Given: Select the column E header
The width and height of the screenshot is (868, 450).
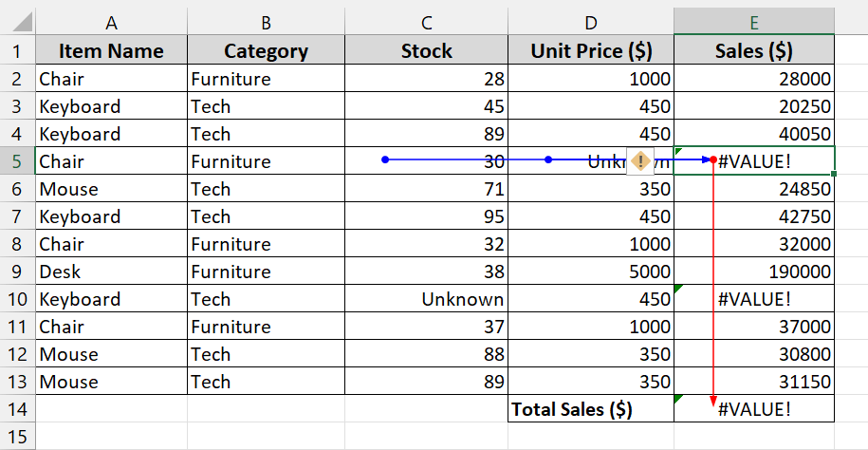Looking at the screenshot, I should [x=754, y=22].
